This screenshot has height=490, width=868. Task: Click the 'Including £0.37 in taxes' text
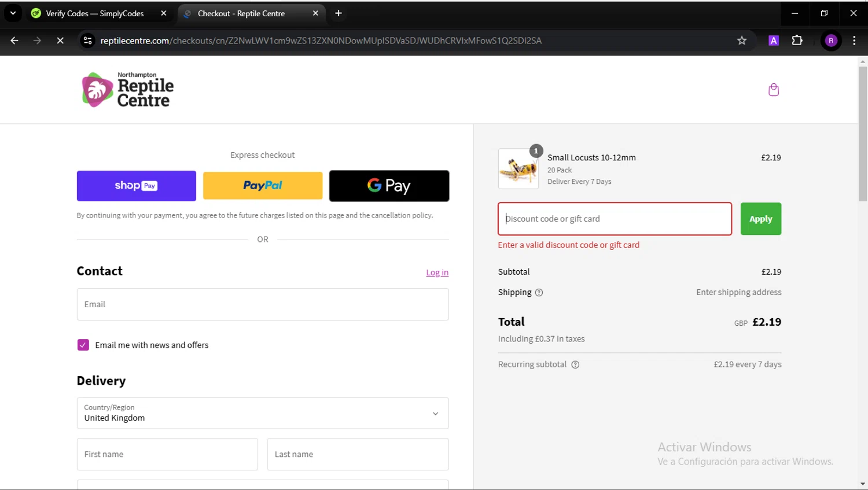pos(542,339)
